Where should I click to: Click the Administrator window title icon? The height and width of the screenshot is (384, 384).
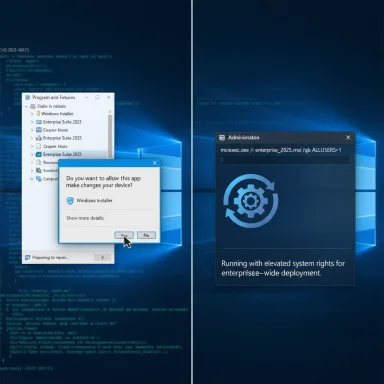pyautogui.click(x=222, y=138)
